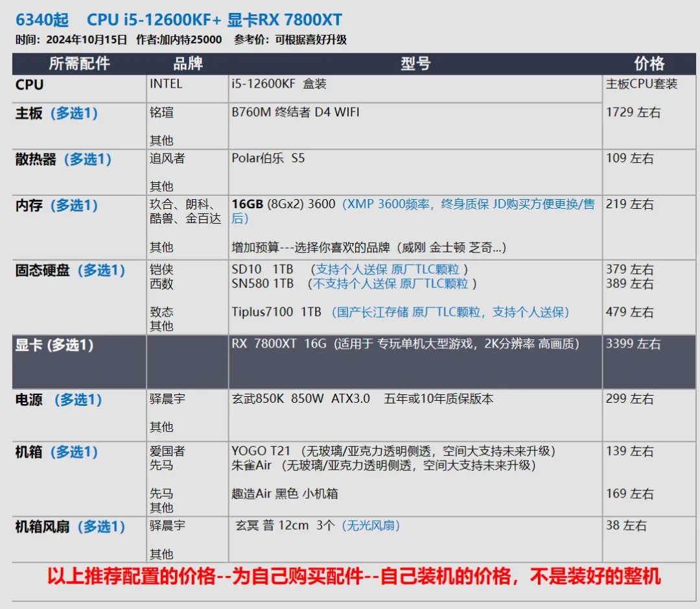
Task: Click the author text '作者:加内特25000'
Action: (179, 40)
